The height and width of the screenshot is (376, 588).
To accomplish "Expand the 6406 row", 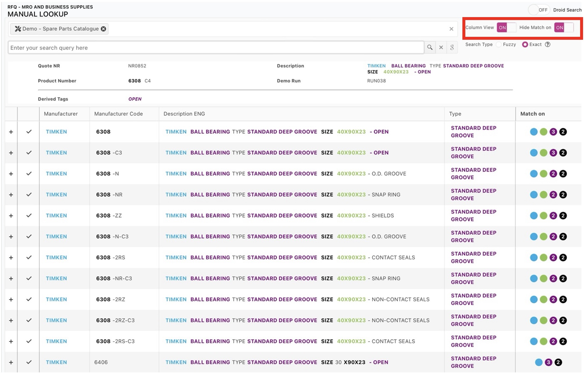I will [x=11, y=362].
